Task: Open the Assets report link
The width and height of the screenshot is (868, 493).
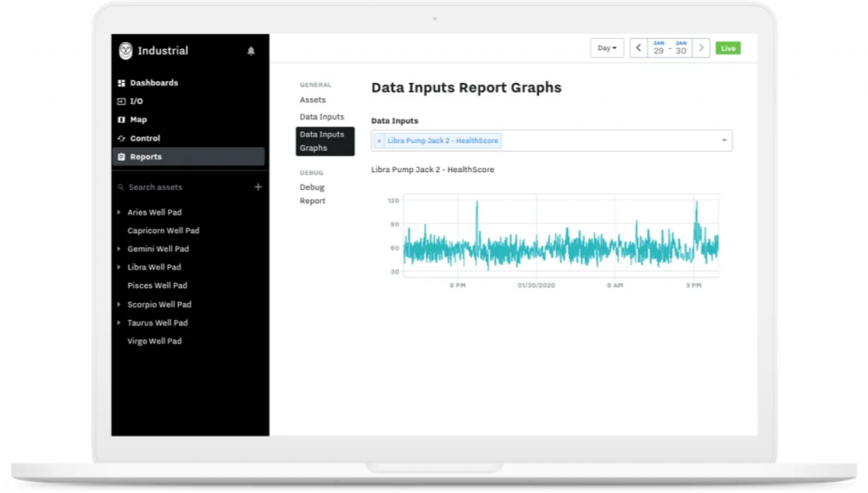Action: pyautogui.click(x=313, y=100)
